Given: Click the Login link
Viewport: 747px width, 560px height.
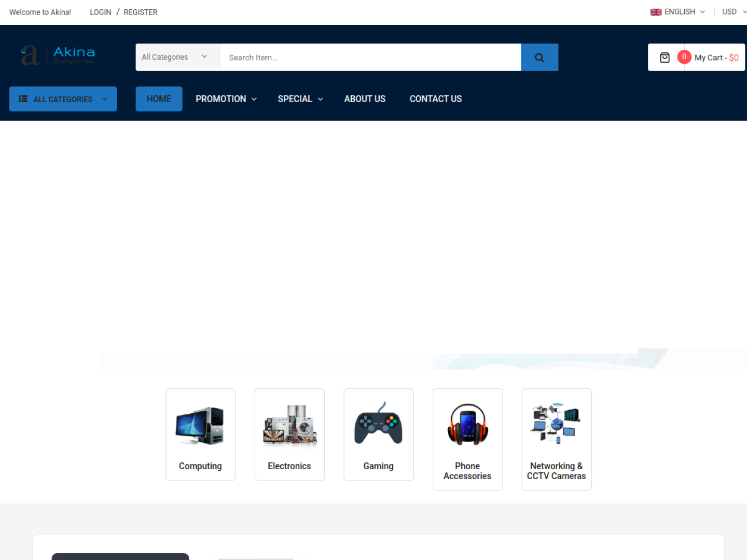Looking at the screenshot, I should 101,12.
